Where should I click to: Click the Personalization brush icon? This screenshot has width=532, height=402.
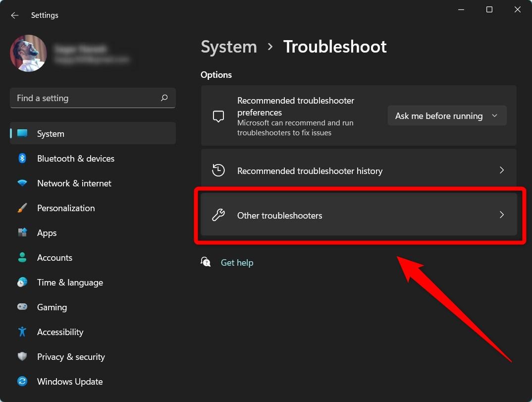point(22,208)
